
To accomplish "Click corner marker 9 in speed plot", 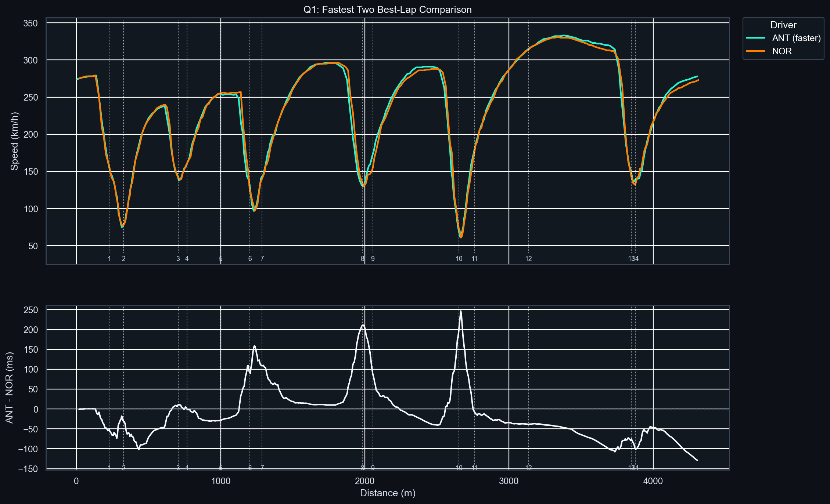I will pos(373,259).
